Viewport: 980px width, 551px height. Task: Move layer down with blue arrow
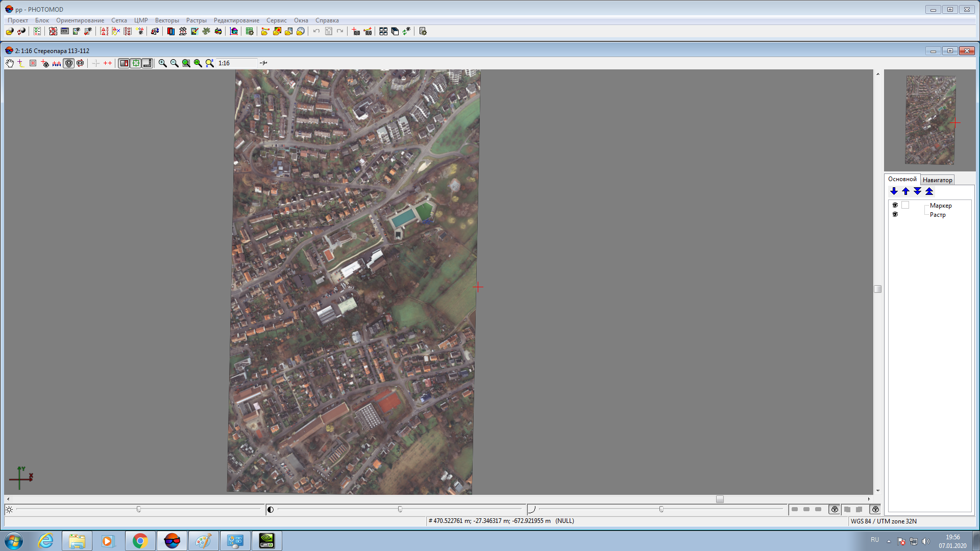coord(894,191)
